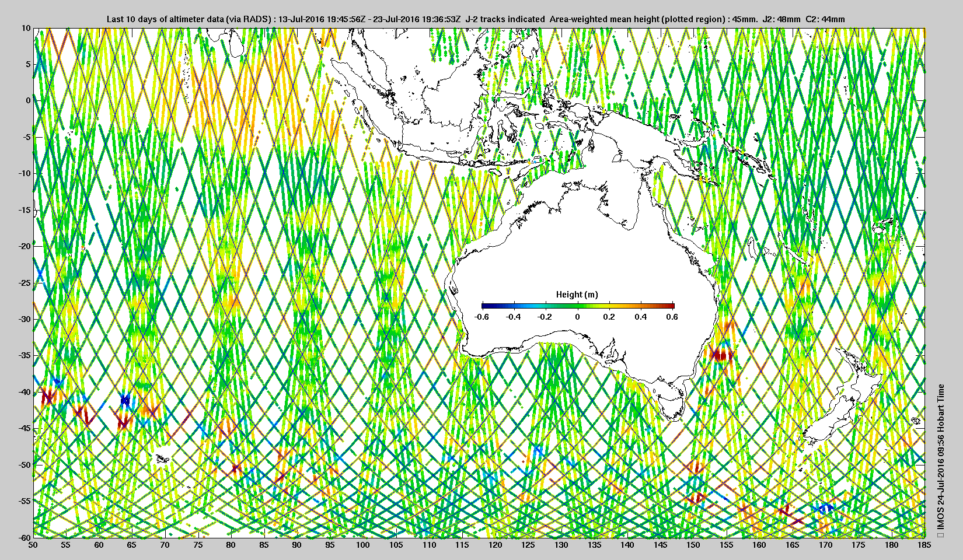Image resolution: width=963 pixels, height=560 pixels.
Task: Click latitude axis label "-10"
Action: [x=25, y=173]
